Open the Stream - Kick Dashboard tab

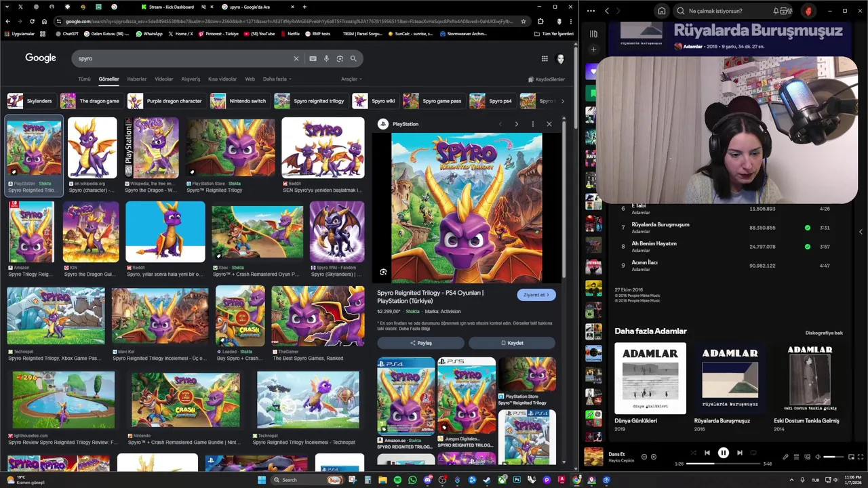coord(170,7)
